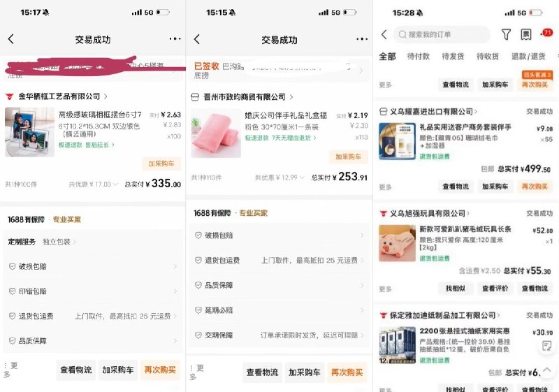Go back from the order list screen

pos(384,34)
